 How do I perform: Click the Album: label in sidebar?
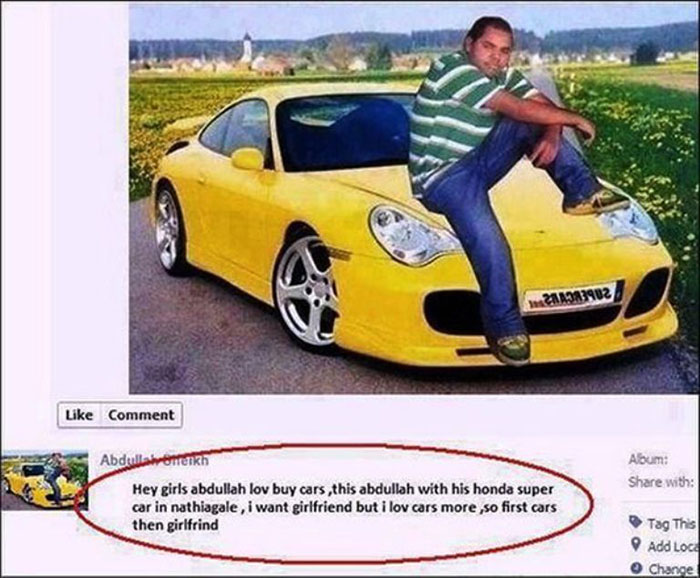pyautogui.click(x=648, y=459)
